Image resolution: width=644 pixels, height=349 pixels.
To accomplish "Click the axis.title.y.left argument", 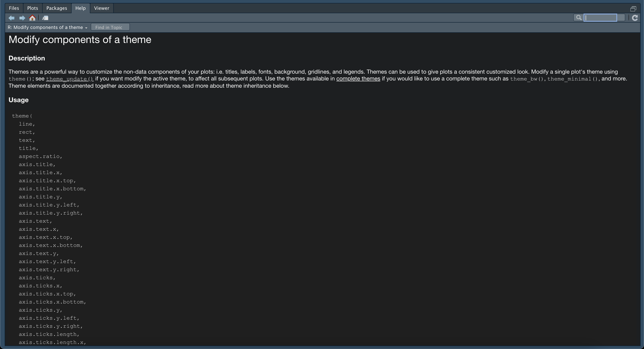I will (49, 205).
